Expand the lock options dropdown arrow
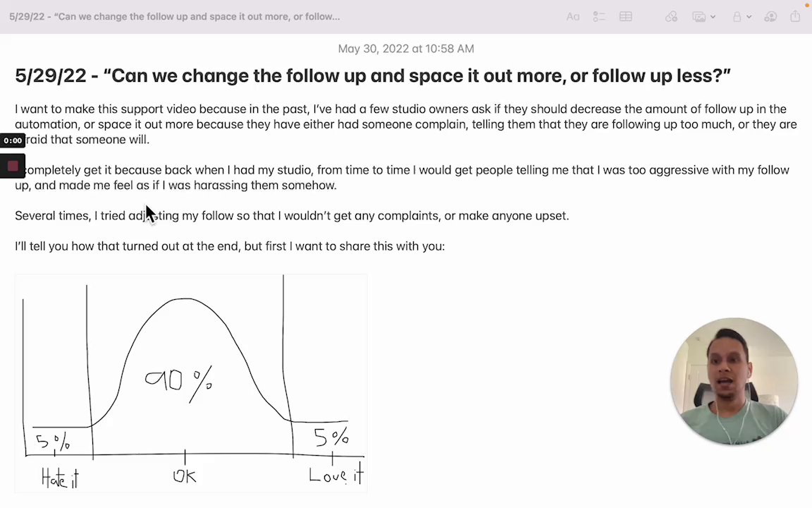The height and width of the screenshot is (508, 812). [749, 17]
